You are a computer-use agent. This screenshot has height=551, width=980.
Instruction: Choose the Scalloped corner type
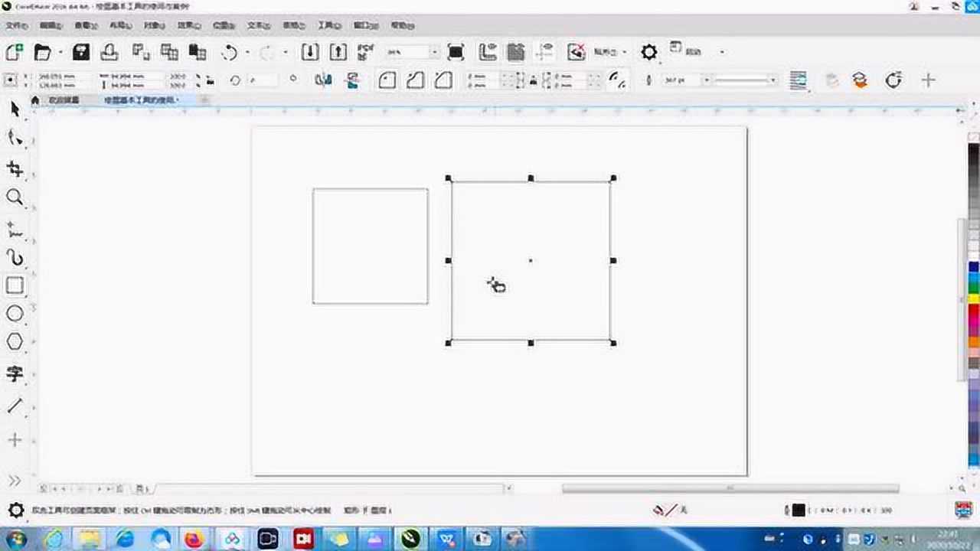click(415, 80)
